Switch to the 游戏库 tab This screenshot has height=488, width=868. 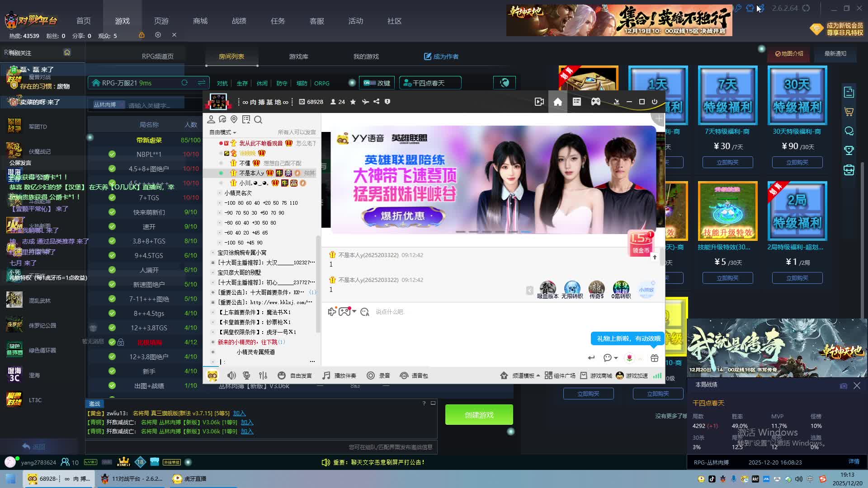(x=298, y=56)
